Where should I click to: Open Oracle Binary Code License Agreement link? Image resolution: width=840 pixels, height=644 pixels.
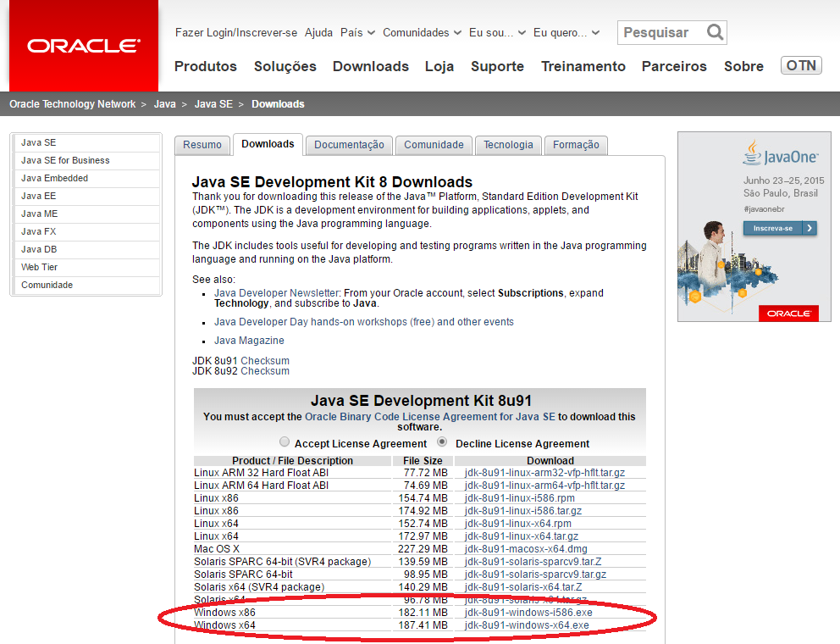point(429,417)
